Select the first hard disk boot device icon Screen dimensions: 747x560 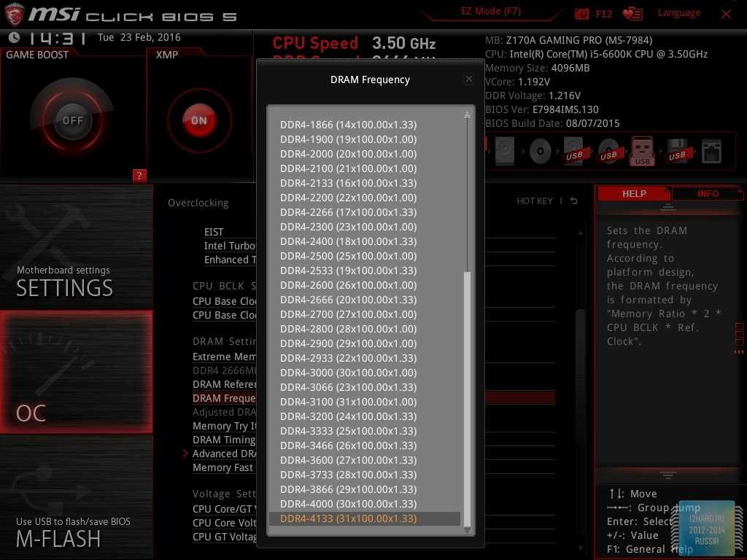coord(504,152)
